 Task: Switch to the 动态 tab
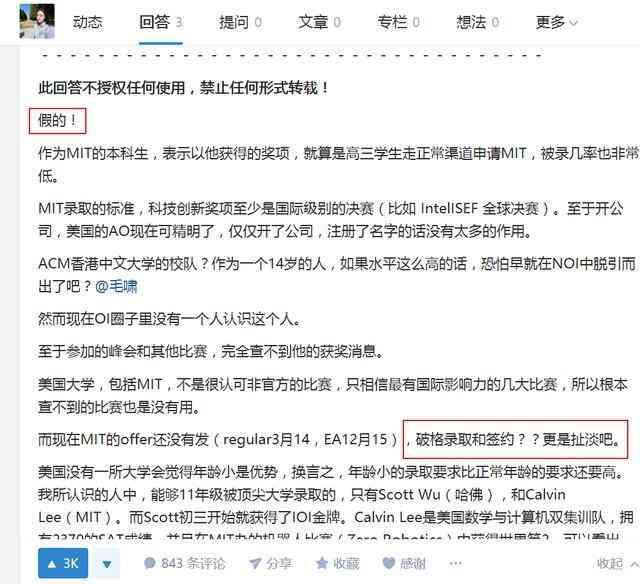(88, 22)
